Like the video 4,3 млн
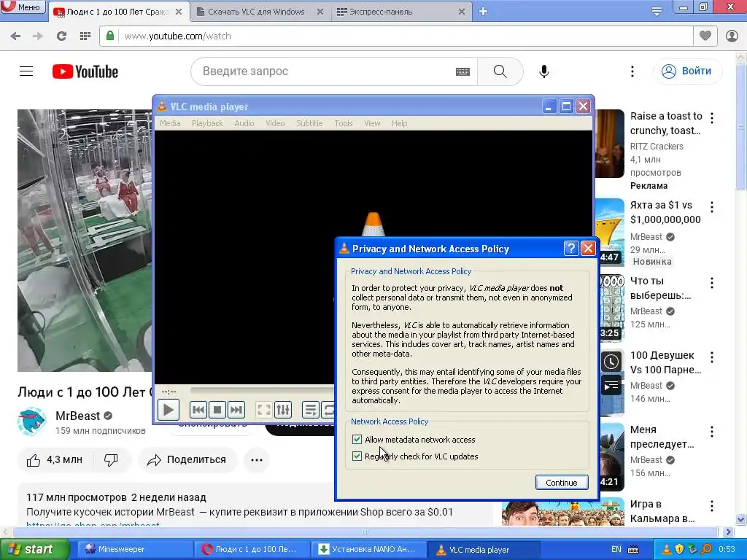This screenshot has height=560, width=747. pyautogui.click(x=55, y=459)
